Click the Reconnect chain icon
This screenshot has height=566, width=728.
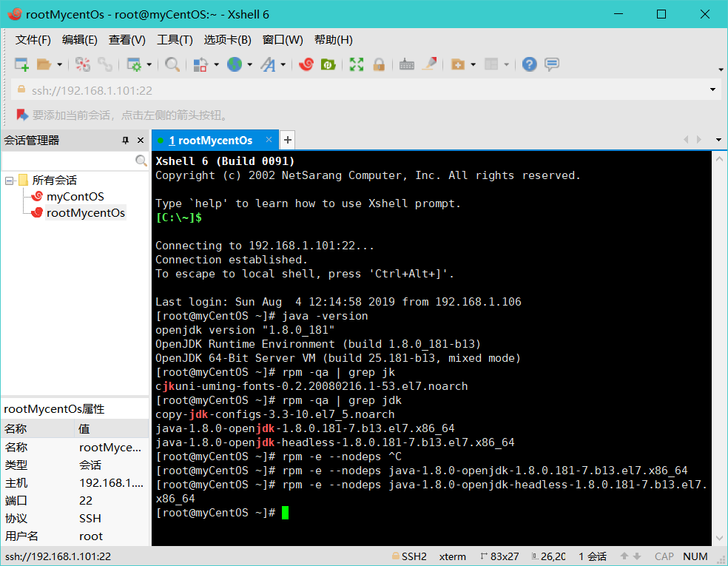point(105,64)
